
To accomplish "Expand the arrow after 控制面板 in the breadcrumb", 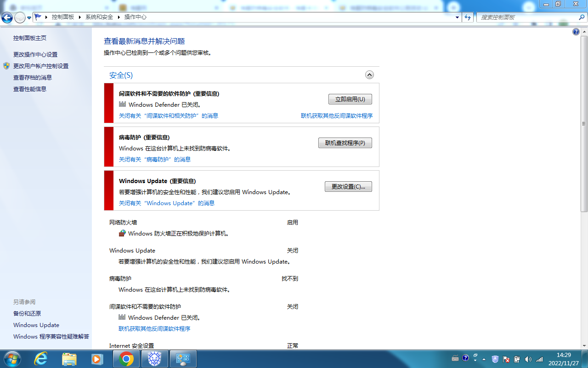I will [x=79, y=17].
